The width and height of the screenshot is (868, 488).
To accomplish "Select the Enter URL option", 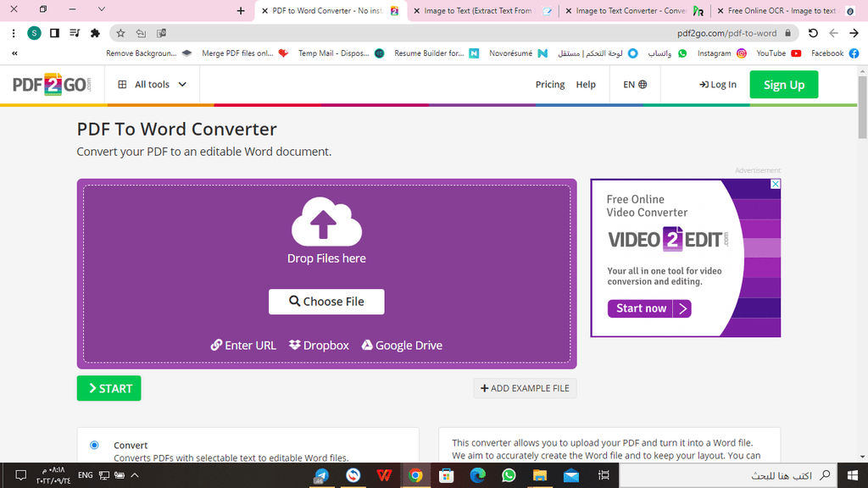I will click(243, 346).
